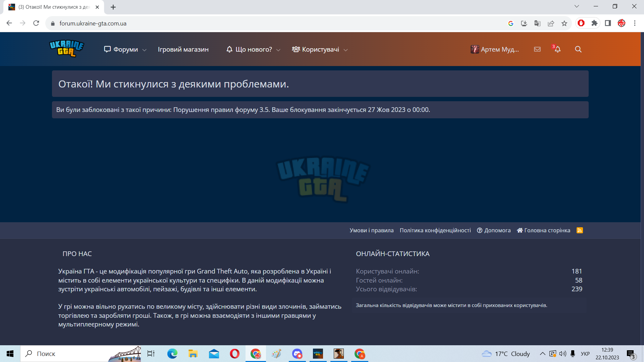This screenshot has height=362, width=644.
Task: Open the tab search chevron in the title bar
Action: [577, 6]
